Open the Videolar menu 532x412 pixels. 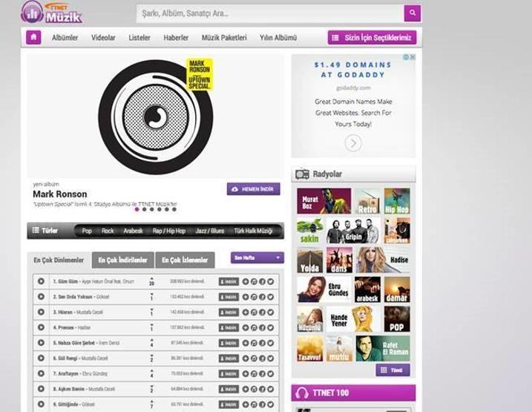(x=103, y=38)
